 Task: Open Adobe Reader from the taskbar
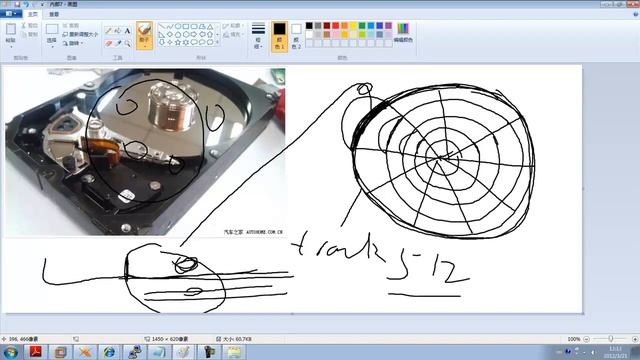pyautogui.click(x=36, y=352)
